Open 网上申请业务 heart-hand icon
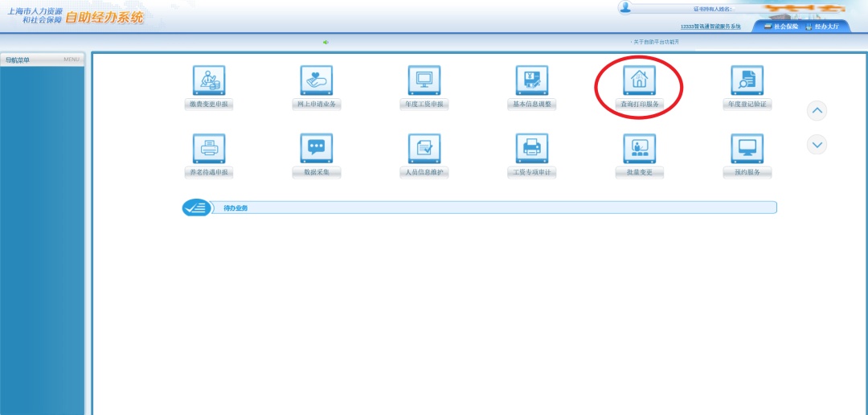868x415 pixels. tap(317, 81)
